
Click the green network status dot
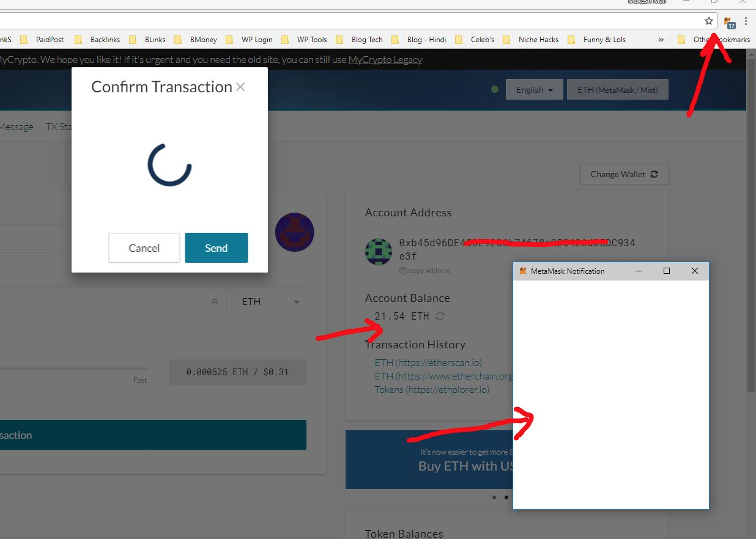pos(495,90)
